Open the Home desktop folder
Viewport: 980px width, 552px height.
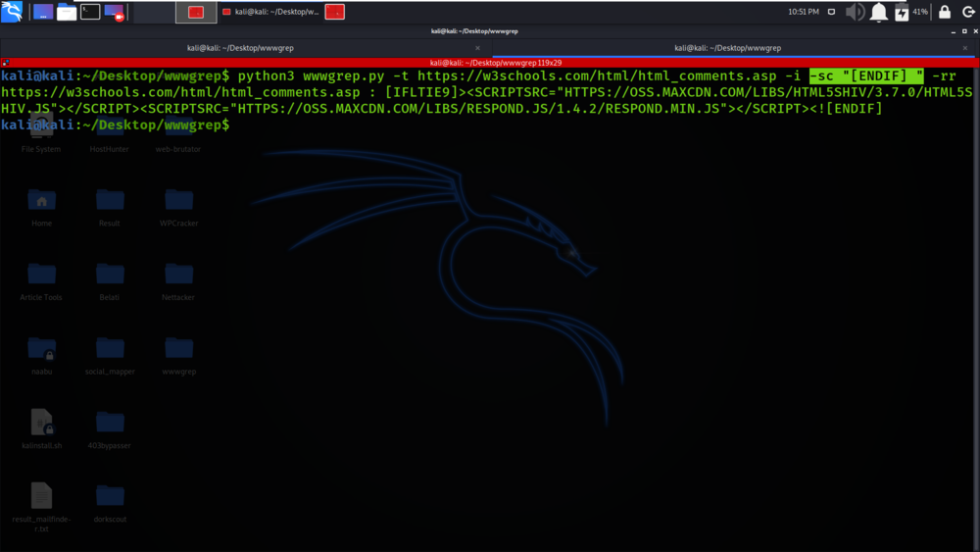tap(42, 208)
